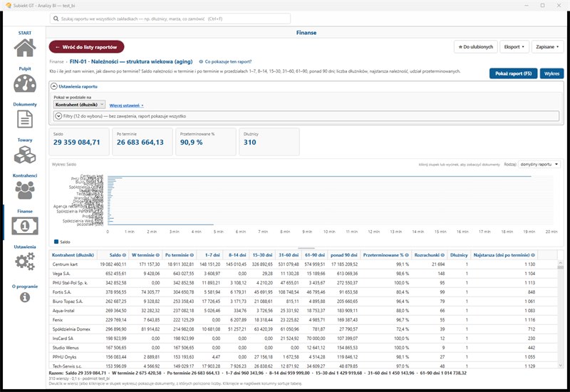This screenshot has width=570, height=392.
Task: Open the START home icon
Action: [x=25, y=48]
